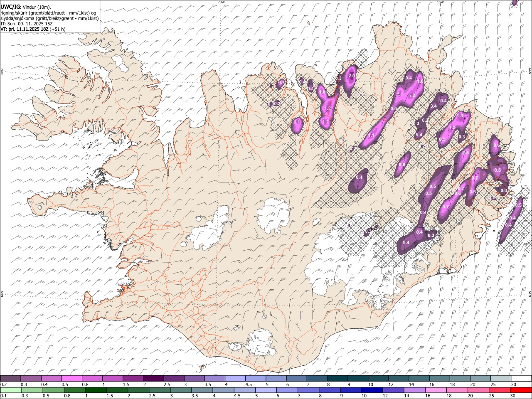Click the '0.2' label on the upper legend row
532x399 pixels.
[x=3, y=384]
